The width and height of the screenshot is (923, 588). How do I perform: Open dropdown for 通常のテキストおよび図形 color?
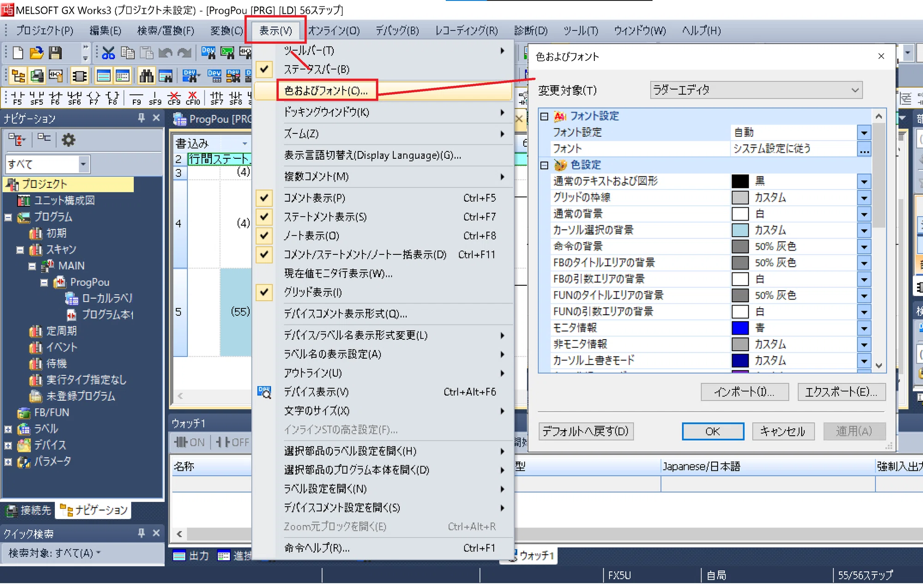click(x=864, y=182)
